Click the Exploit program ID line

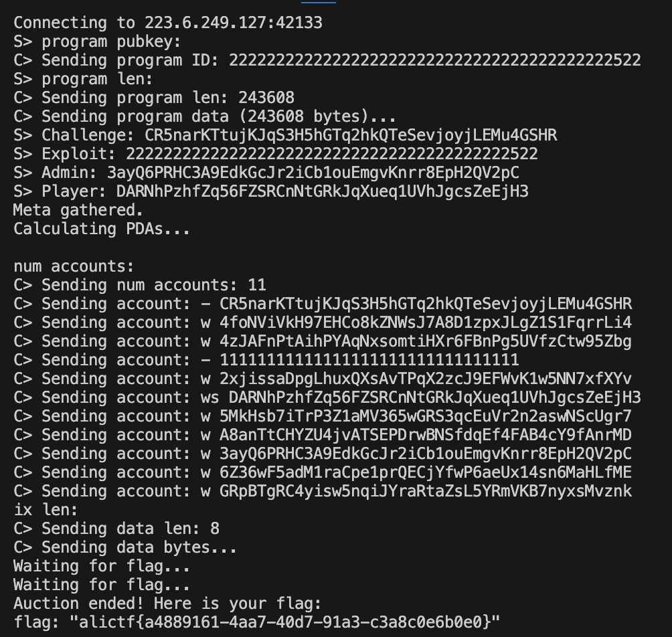pyautogui.click(x=275, y=154)
